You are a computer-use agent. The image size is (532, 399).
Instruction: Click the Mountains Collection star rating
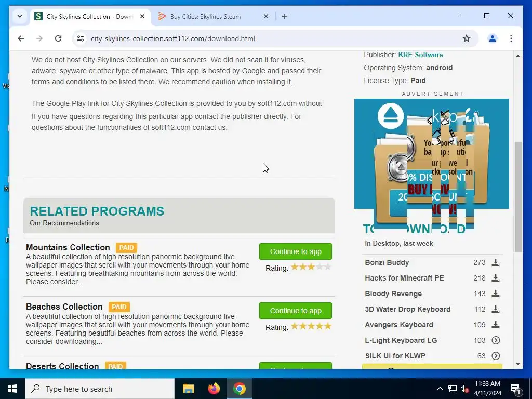(x=311, y=268)
